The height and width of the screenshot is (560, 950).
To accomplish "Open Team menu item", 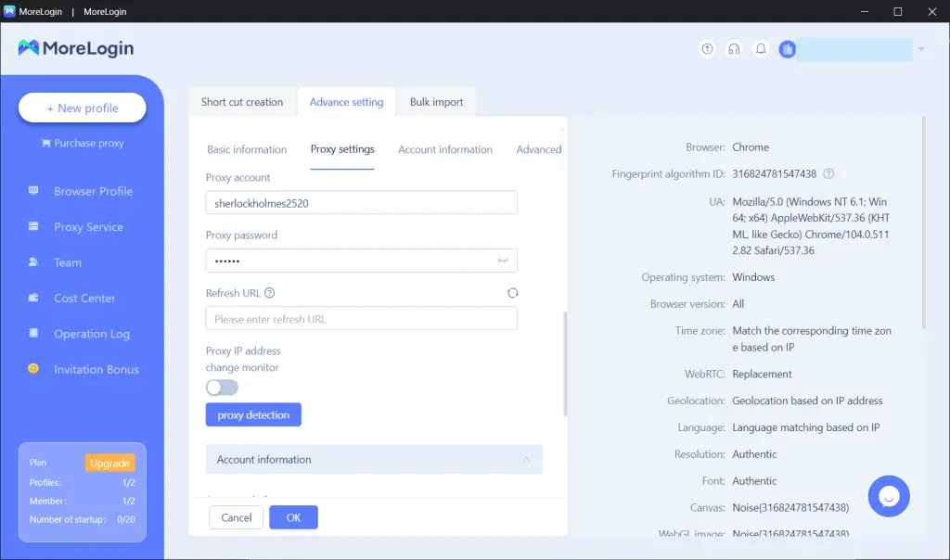I will pyautogui.click(x=67, y=262).
